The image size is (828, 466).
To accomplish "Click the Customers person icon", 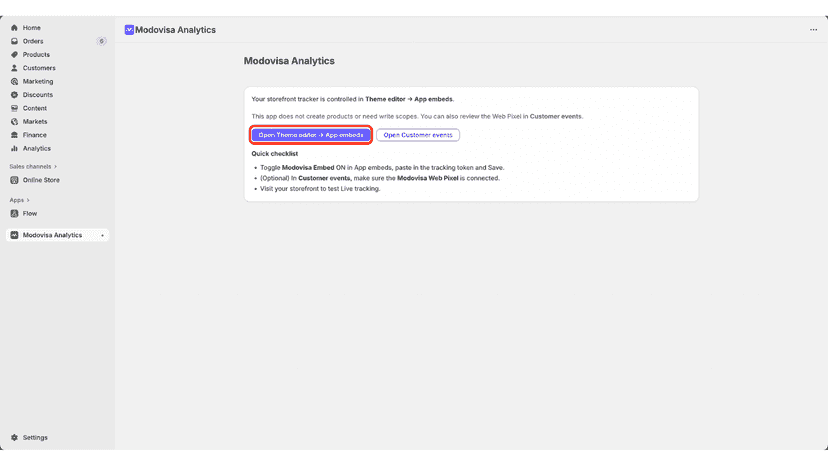I will (14, 68).
